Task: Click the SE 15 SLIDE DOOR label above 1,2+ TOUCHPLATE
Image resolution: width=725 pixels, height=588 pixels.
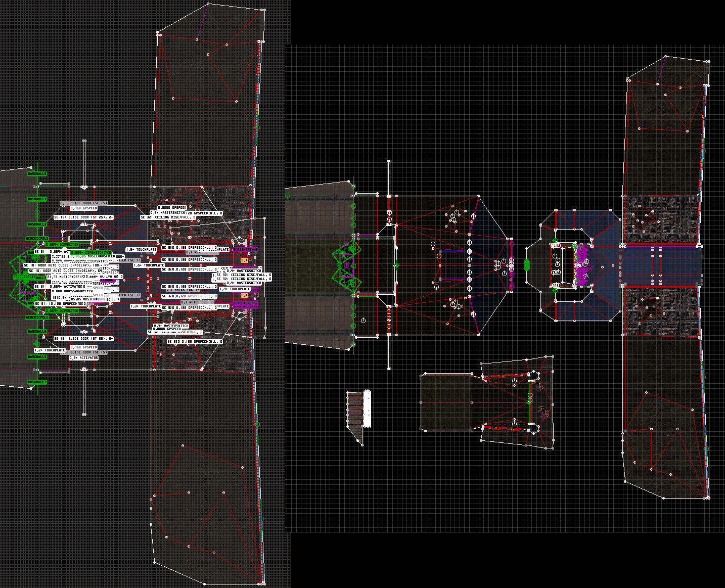Action: (x=83, y=339)
